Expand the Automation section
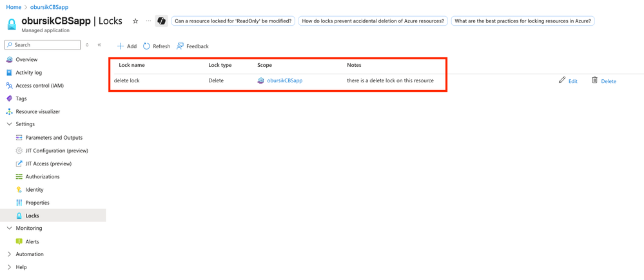The image size is (644, 280). click(x=9, y=254)
